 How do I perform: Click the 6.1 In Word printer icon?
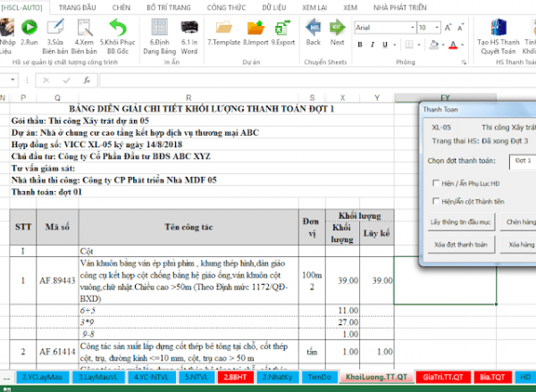[189, 29]
